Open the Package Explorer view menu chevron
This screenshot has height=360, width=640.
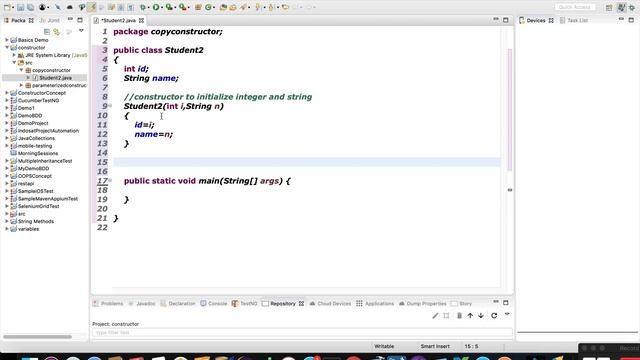coord(81,31)
